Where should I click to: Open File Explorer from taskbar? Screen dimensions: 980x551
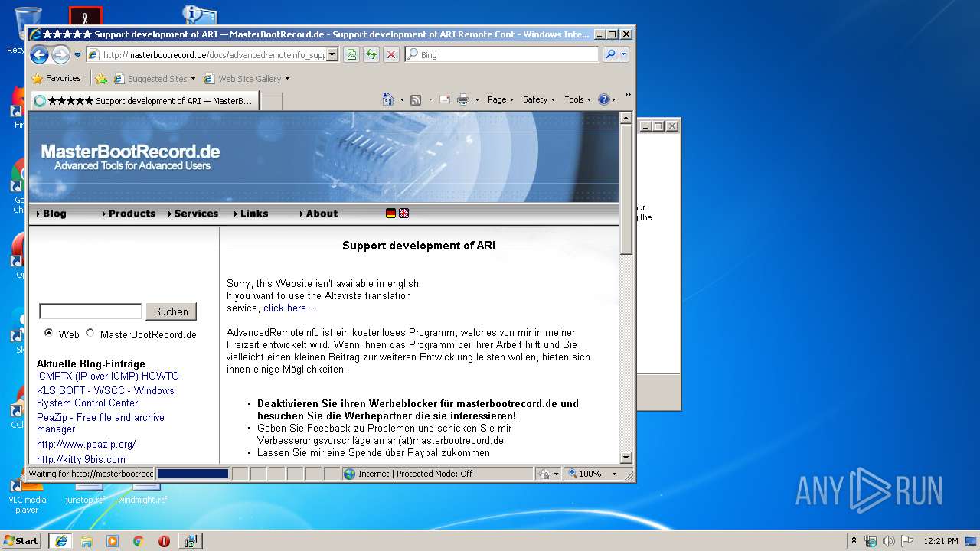(x=87, y=541)
